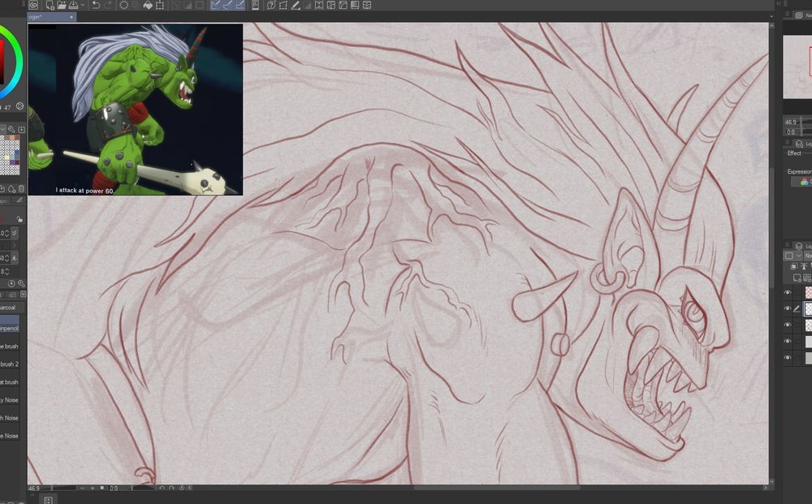Click the Open file folder icon
This screenshot has height=504, width=812.
62,5
